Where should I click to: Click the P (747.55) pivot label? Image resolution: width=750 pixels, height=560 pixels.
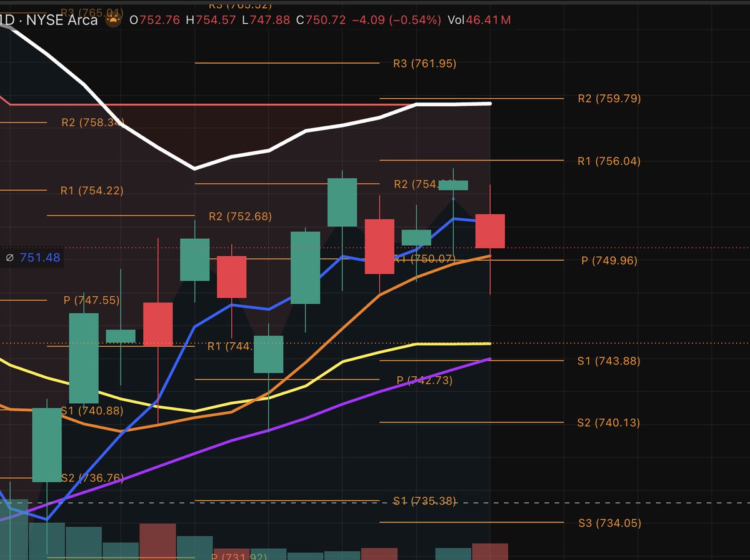(91, 300)
